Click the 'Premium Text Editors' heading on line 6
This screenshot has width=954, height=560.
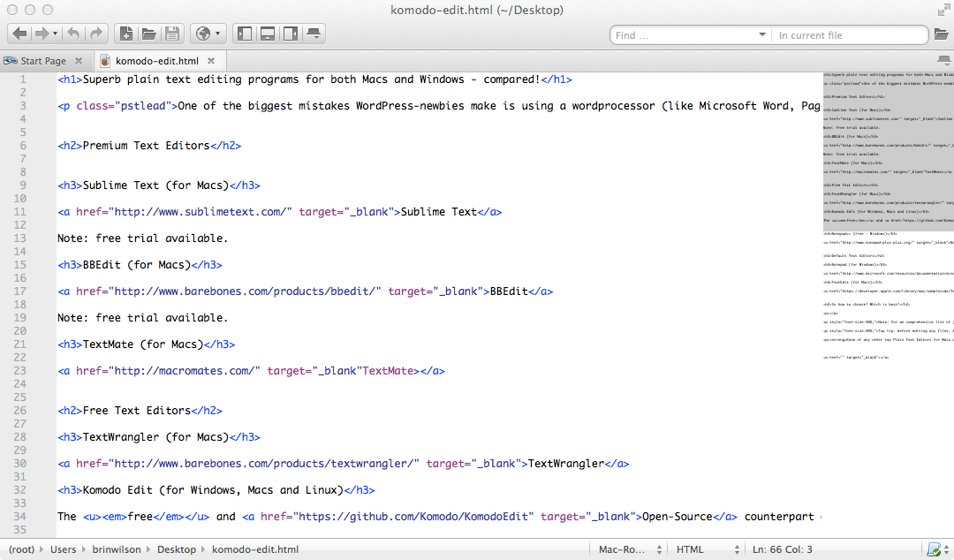point(146,146)
